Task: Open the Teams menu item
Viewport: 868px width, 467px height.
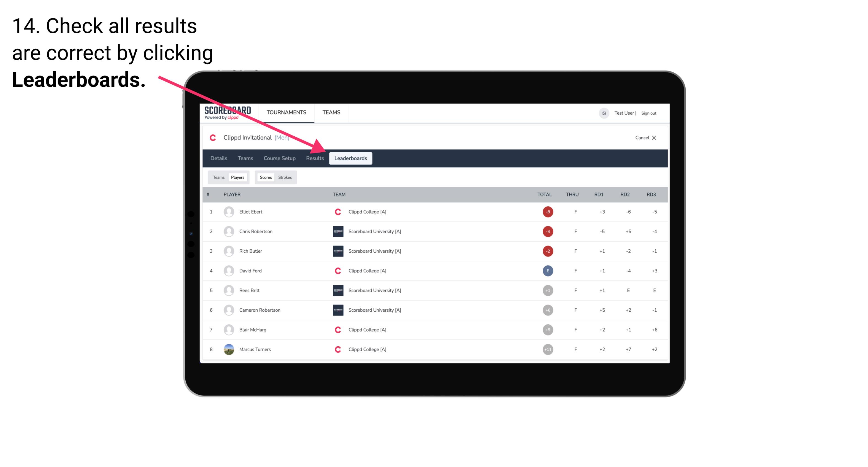Action: 244,158
